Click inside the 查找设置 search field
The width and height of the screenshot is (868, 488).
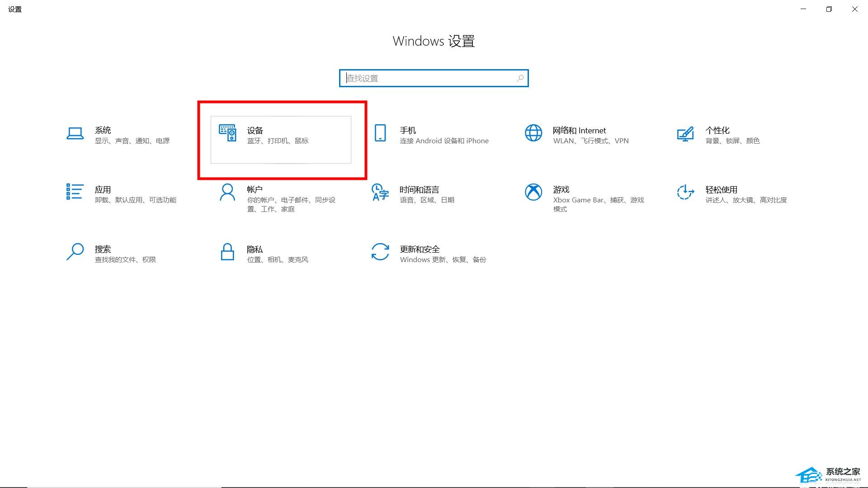[429, 78]
